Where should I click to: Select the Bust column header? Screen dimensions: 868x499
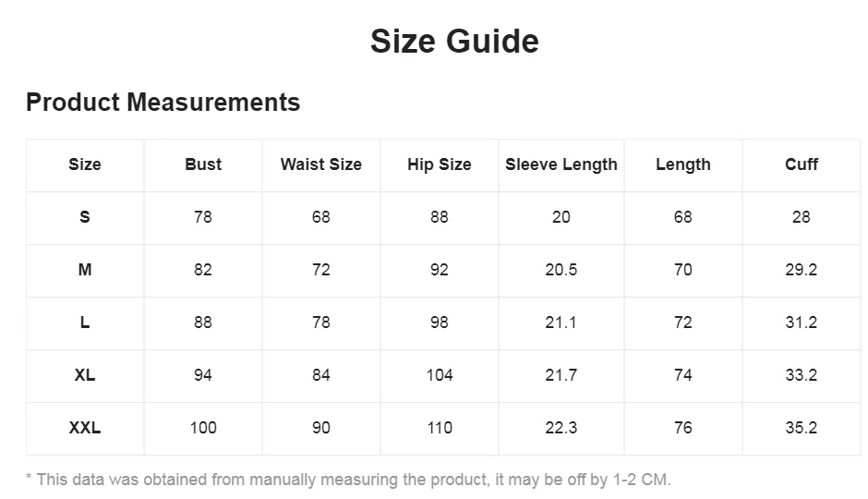coord(203,164)
